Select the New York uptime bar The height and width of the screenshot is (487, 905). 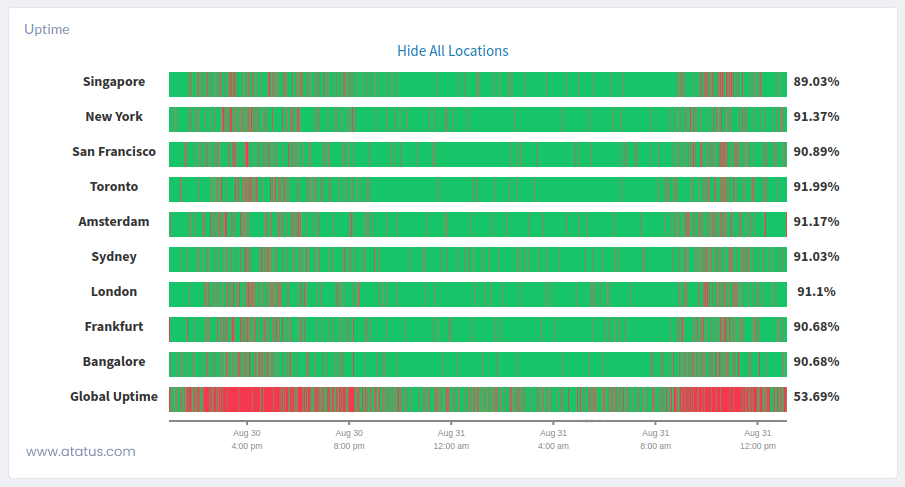click(x=478, y=119)
